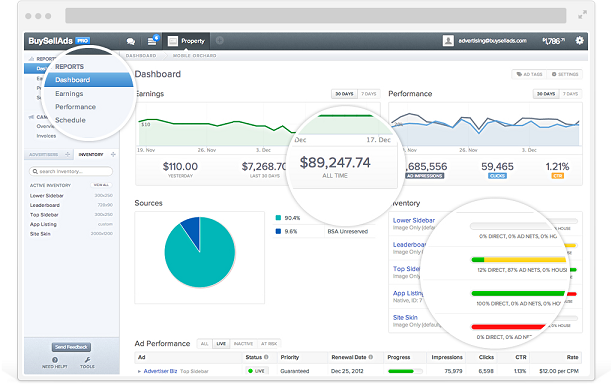Expand the browser window via fullscreen arrows
Screen dimensions: 612x384
(582, 15)
